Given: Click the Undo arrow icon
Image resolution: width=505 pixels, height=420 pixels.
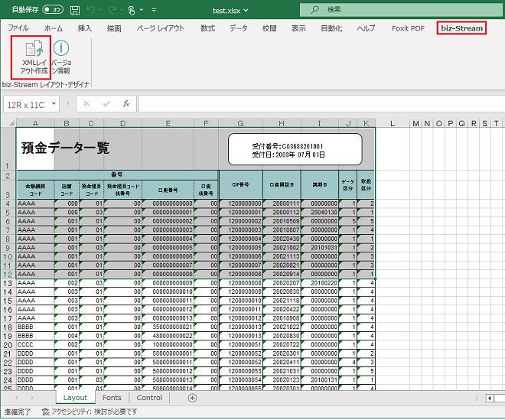Looking at the screenshot, I should 91,10.
